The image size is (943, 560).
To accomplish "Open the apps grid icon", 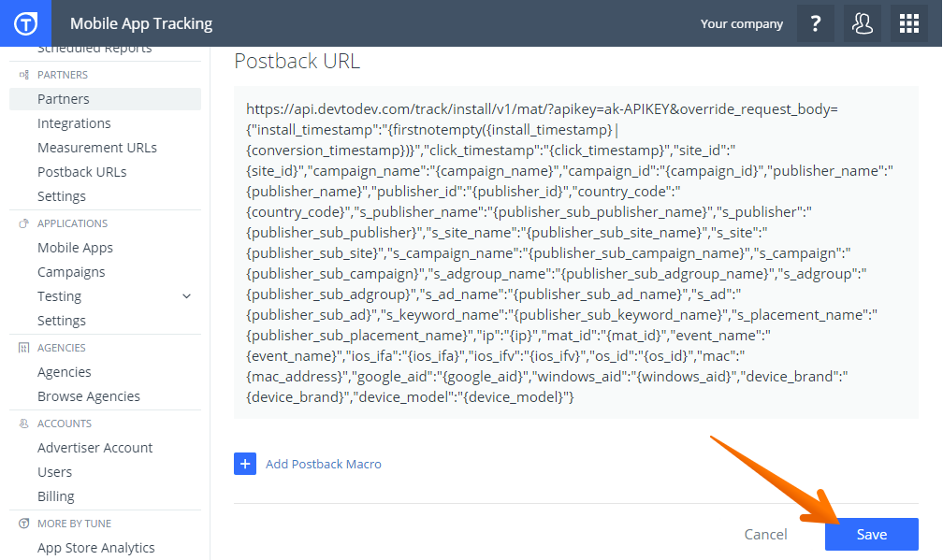I will tap(908, 23).
